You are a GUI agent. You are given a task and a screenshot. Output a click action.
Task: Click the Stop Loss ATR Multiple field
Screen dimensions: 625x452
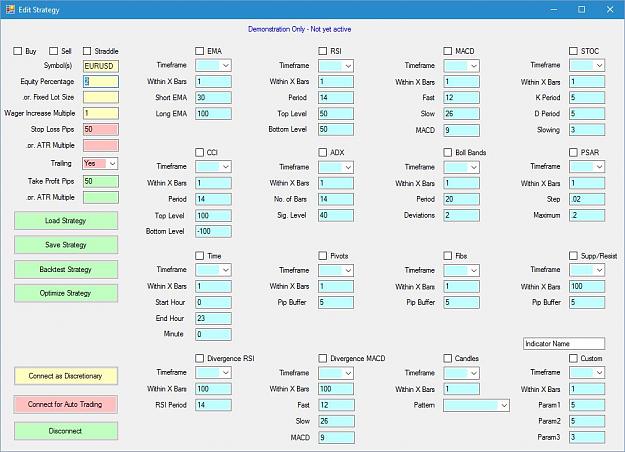(x=100, y=145)
